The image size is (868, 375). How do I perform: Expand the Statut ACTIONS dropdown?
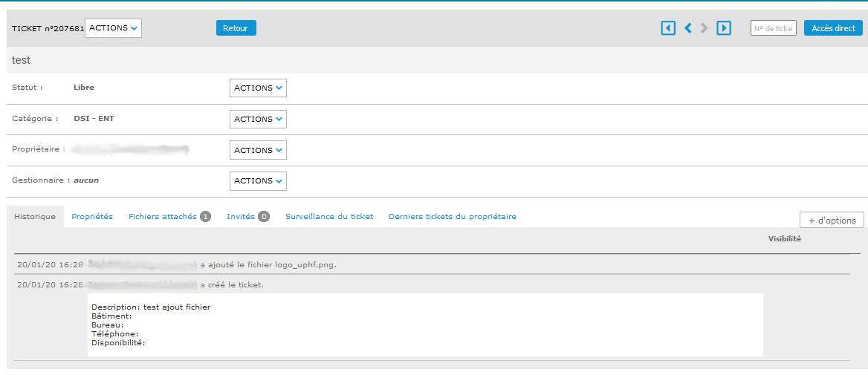[258, 88]
